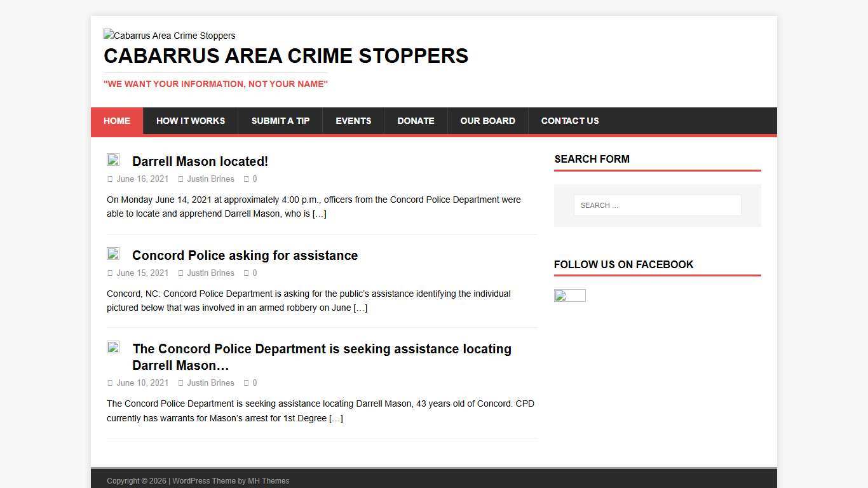Click the calendar icon beside June 16, 2021
Viewport: 868px width, 488px height.
coord(109,179)
